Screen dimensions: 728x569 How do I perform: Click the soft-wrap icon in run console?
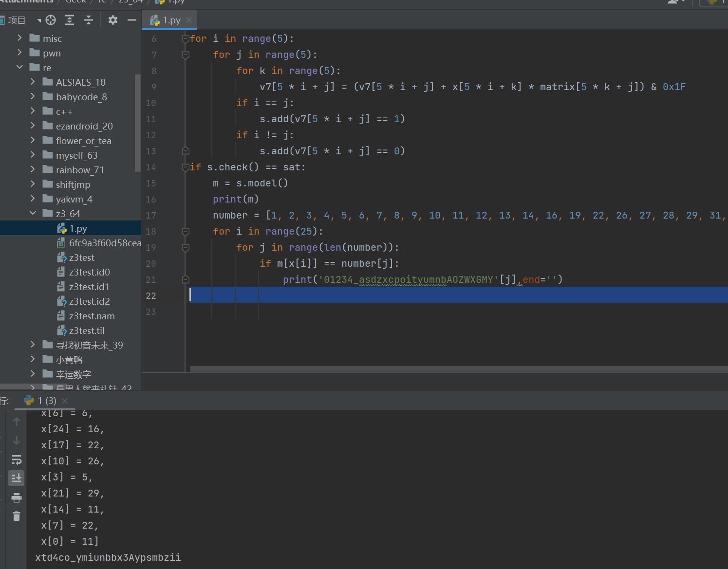[17, 459]
